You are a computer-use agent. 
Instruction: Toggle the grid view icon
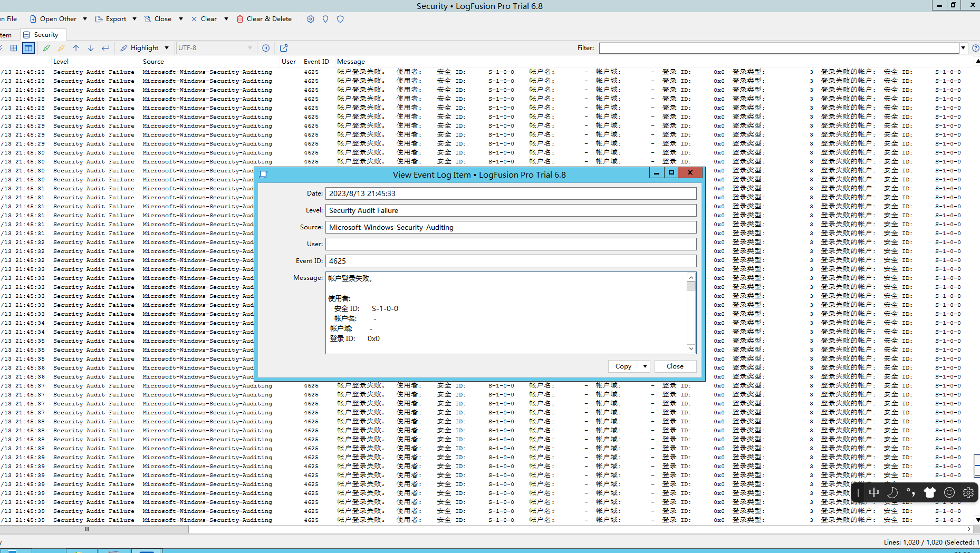[x=13, y=47]
